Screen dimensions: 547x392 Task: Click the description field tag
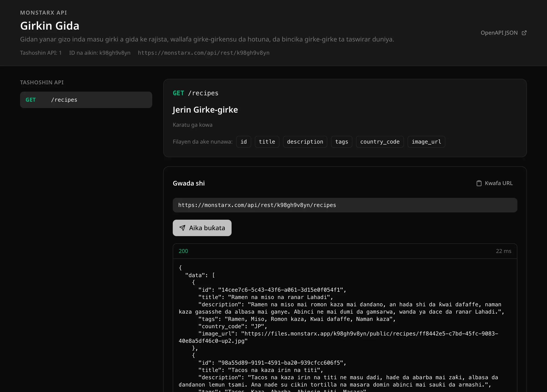[x=305, y=142]
